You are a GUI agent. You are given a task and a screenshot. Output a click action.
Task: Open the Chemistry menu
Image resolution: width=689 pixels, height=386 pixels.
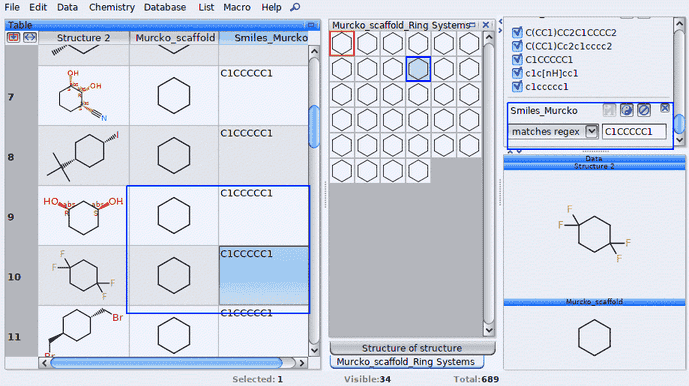pyautogui.click(x=112, y=7)
